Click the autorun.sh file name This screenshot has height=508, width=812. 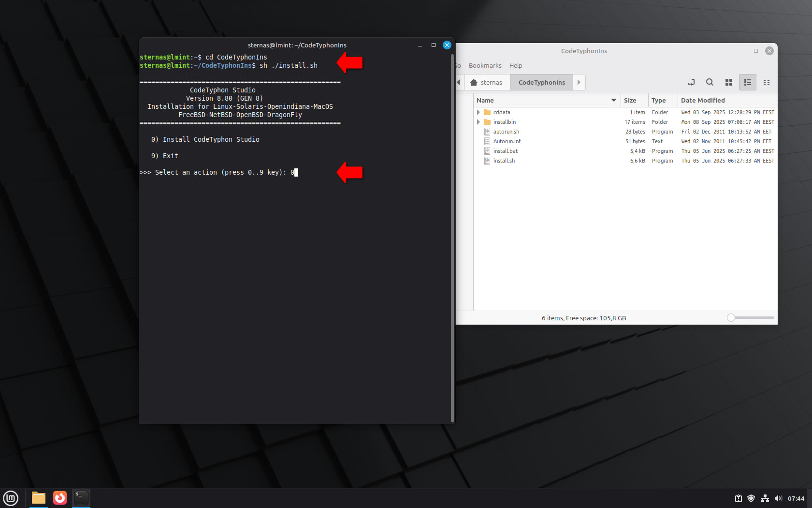506,132
